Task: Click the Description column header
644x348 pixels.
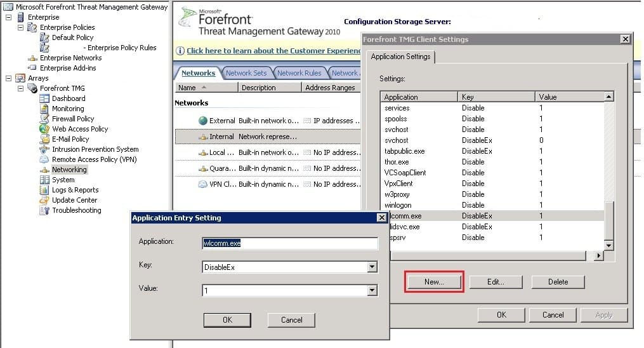Action: pos(270,88)
